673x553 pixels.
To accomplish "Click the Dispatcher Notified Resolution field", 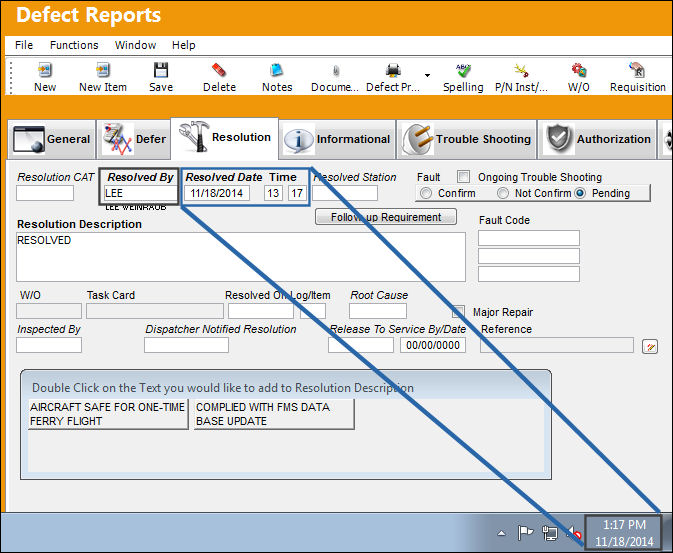I will [x=186, y=345].
